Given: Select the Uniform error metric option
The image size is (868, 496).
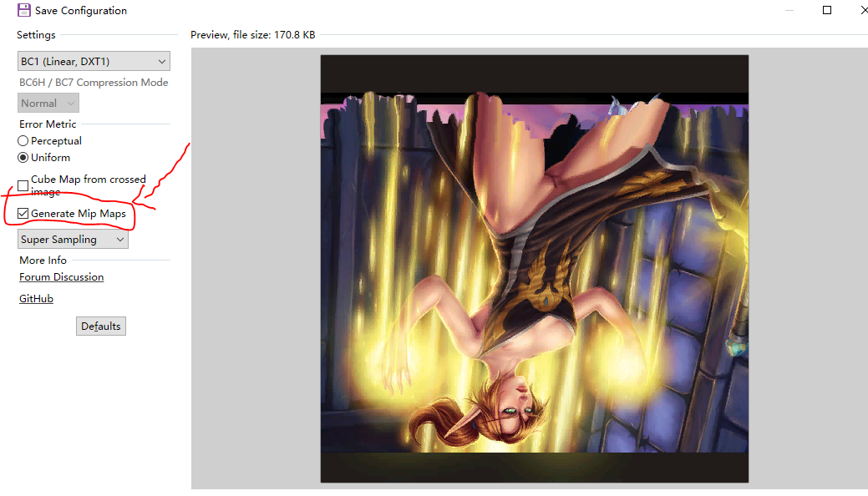Looking at the screenshot, I should pos(23,158).
